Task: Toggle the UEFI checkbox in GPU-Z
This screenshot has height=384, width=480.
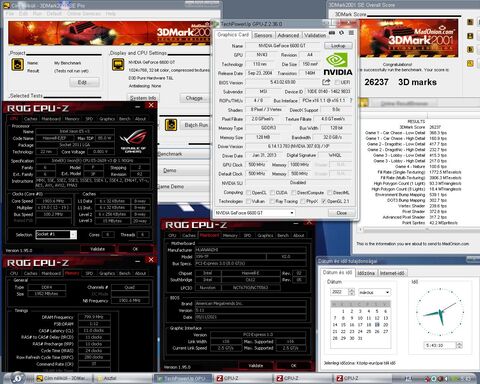Action: (x=337, y=82)
